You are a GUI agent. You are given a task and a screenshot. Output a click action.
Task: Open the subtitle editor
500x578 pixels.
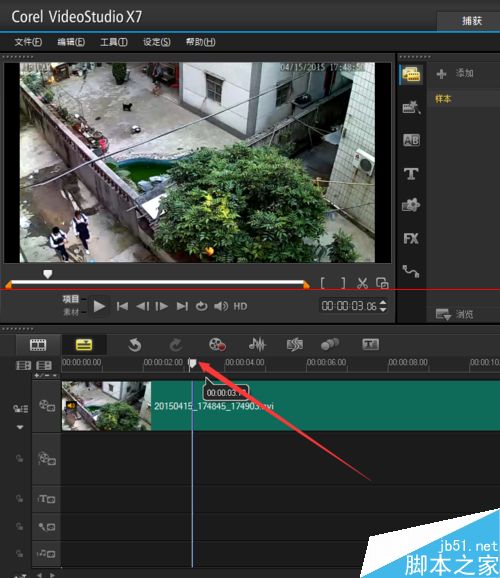(371, 345)
